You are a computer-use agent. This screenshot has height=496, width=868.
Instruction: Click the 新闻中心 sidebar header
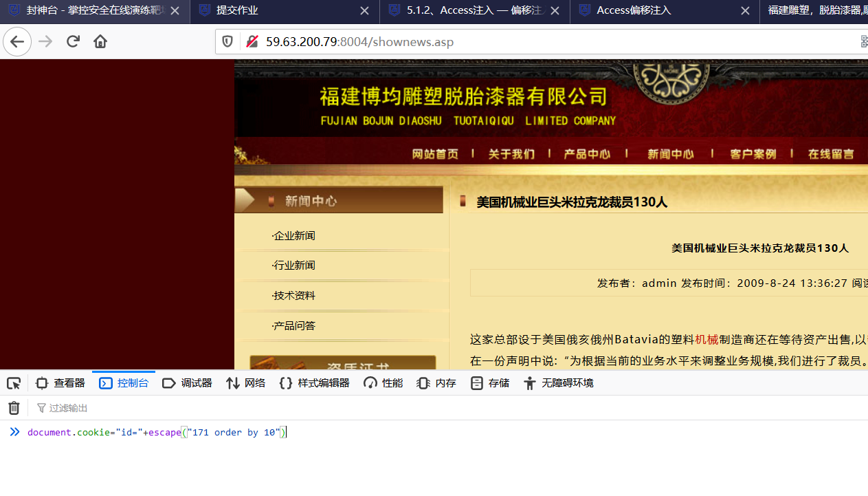[x=339, y=201]
